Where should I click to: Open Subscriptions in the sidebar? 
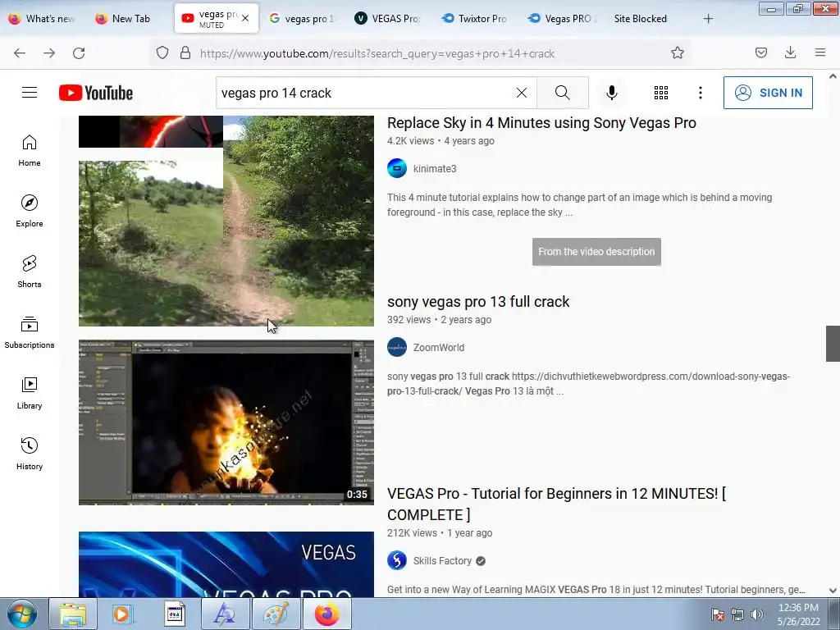30,332
